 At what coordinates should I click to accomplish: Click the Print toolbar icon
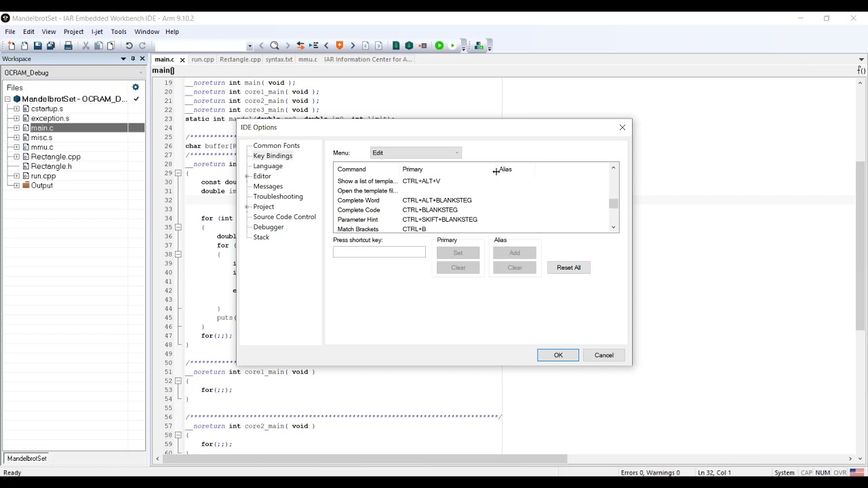[68, 45]
